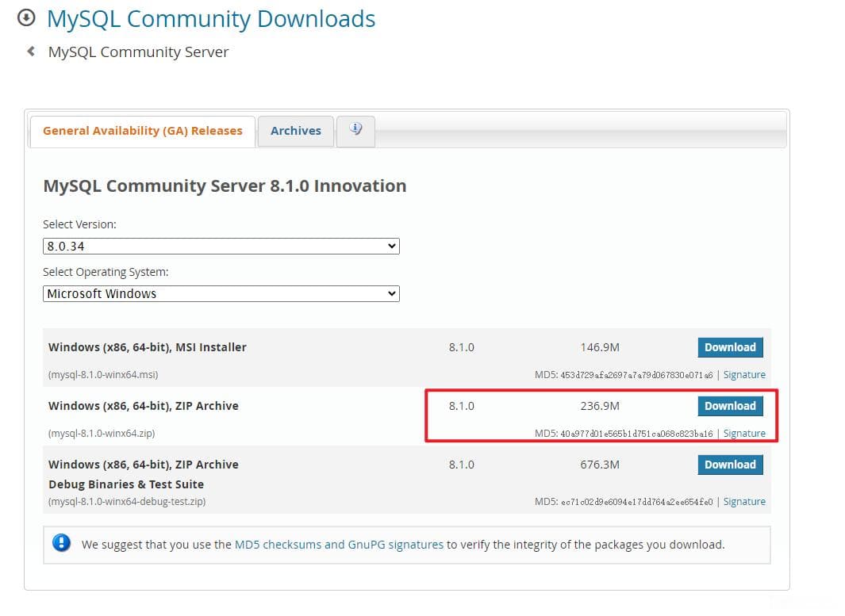Click the MD5 hash of the MSI Installer
The width and height of the screenshot is (845, 616).
(636, 375)
